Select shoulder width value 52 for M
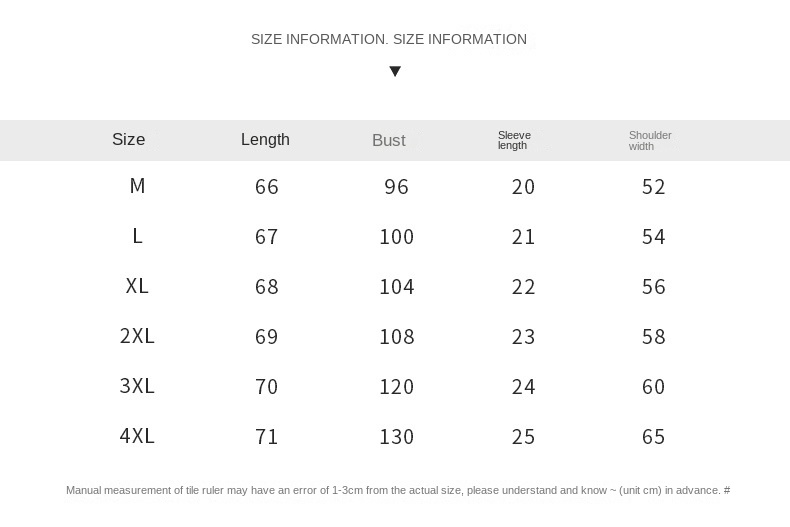790x527 pixels. [x=654, y=187]
